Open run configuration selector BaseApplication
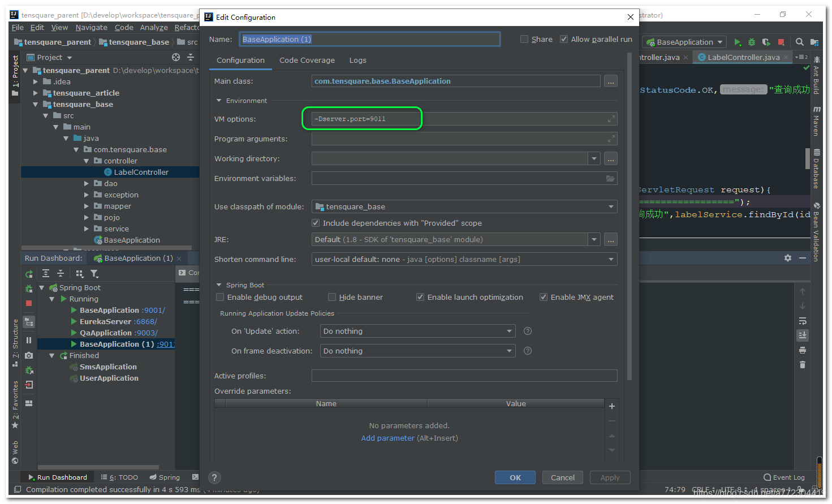The image size is (832, 504). [684, 42]
